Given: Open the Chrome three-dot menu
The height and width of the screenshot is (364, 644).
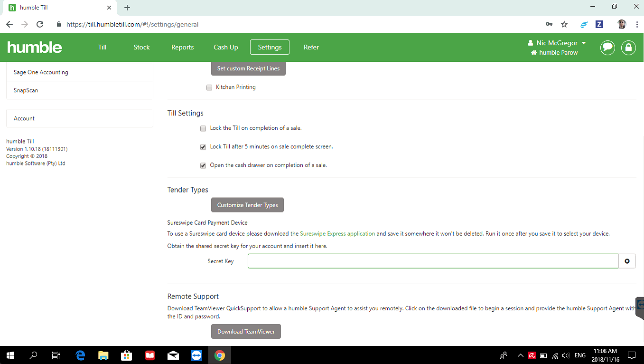Looking at the screenshot, I should 636,24.
